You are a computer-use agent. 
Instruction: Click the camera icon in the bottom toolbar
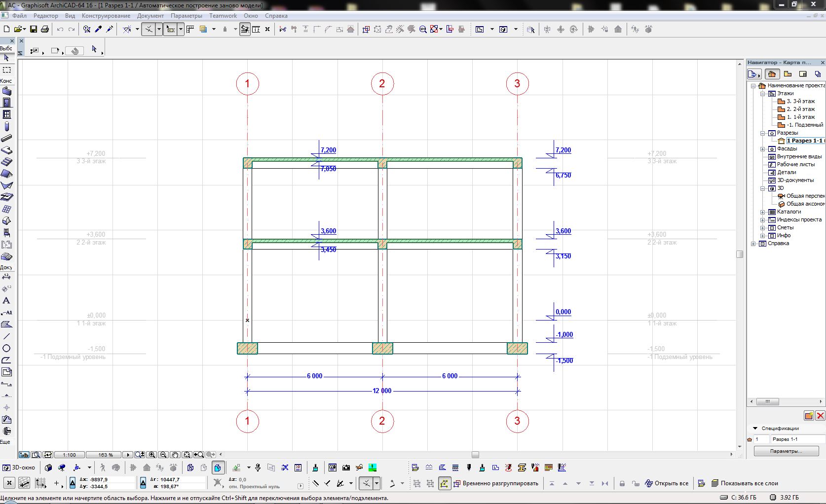coord(346,468)
